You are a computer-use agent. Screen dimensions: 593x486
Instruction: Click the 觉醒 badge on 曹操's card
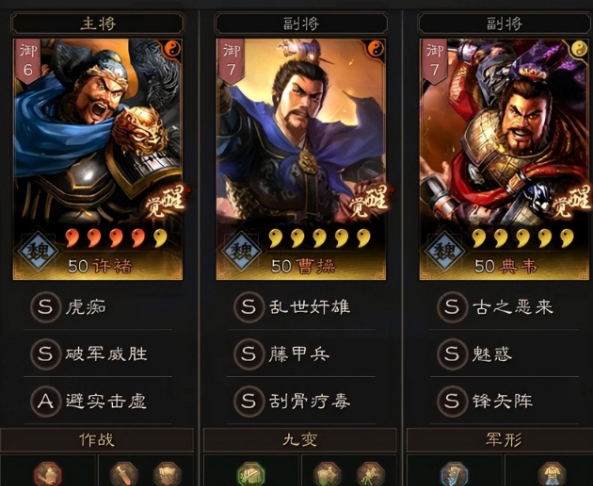click(368, 202)
